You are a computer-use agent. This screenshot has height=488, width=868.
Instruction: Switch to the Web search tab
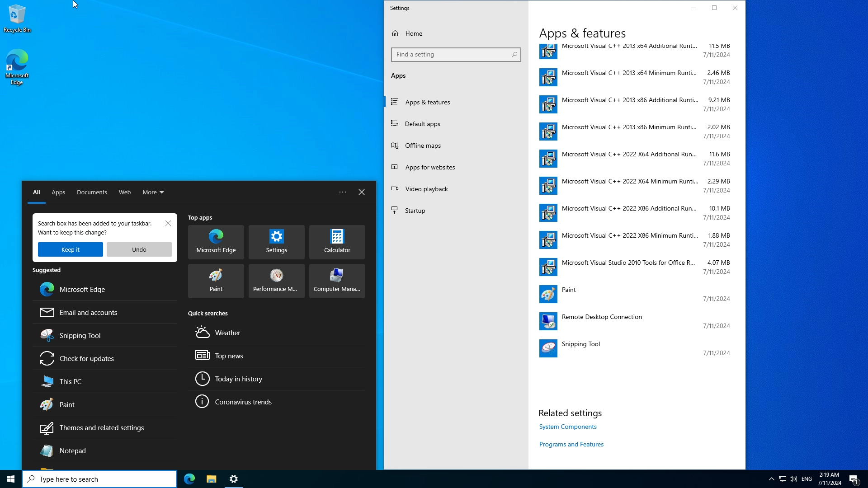pos(124,192)
